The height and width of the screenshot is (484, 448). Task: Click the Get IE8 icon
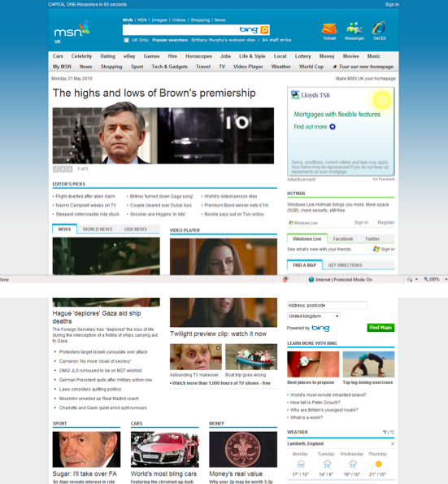[x=379, y=28]
